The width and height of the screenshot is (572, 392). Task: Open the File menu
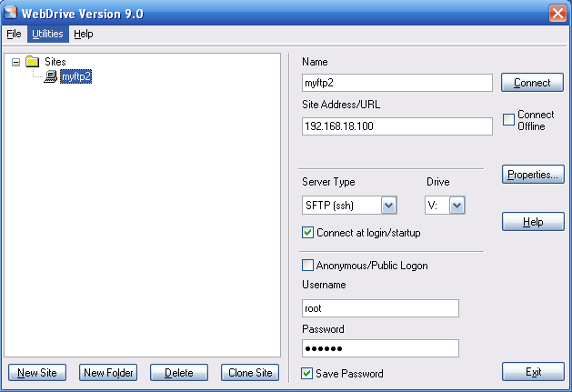tap(14, 34)
